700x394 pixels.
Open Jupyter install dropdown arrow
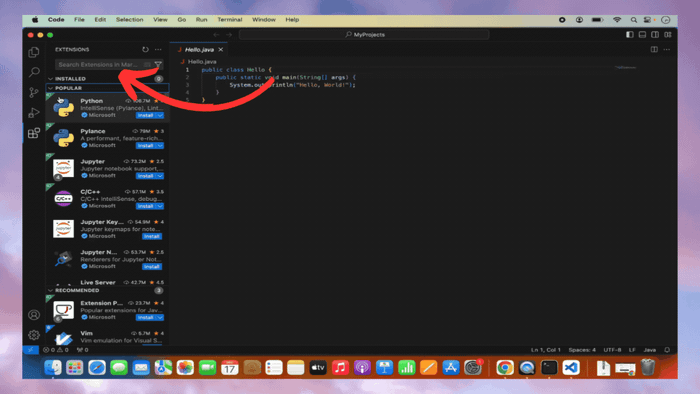click(x=160, y=176)
